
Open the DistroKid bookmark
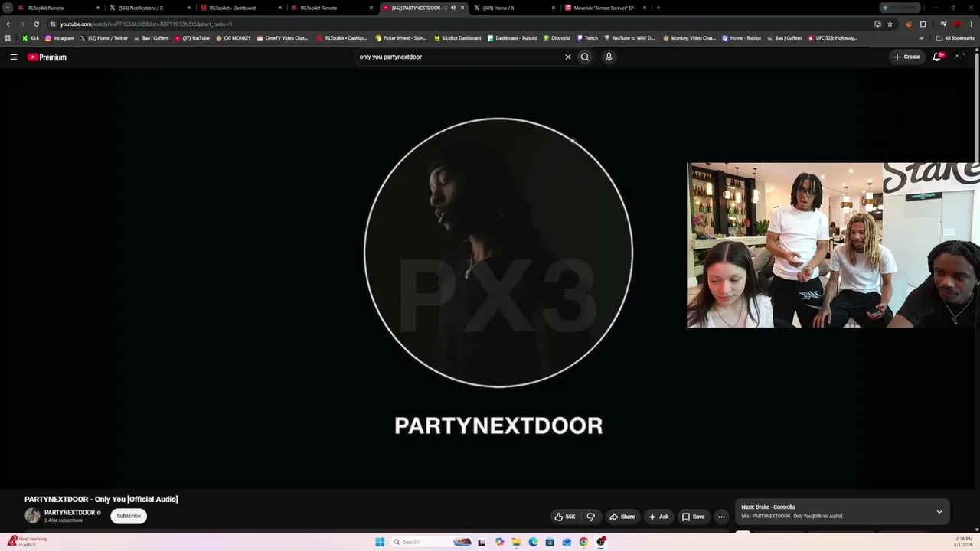(557, 38)
